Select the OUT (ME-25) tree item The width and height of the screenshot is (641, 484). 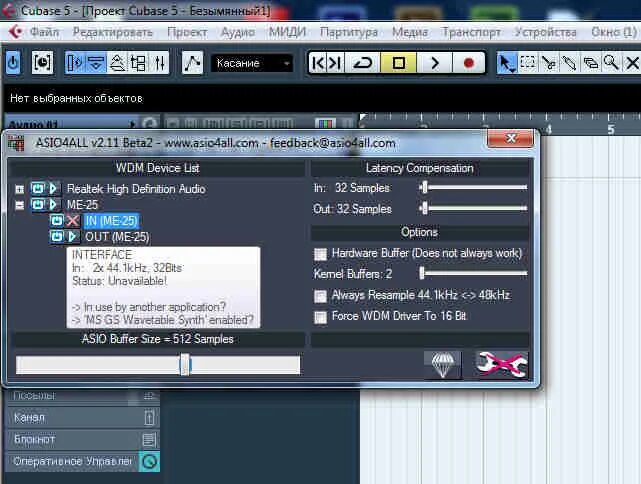[x=117, y=237]
